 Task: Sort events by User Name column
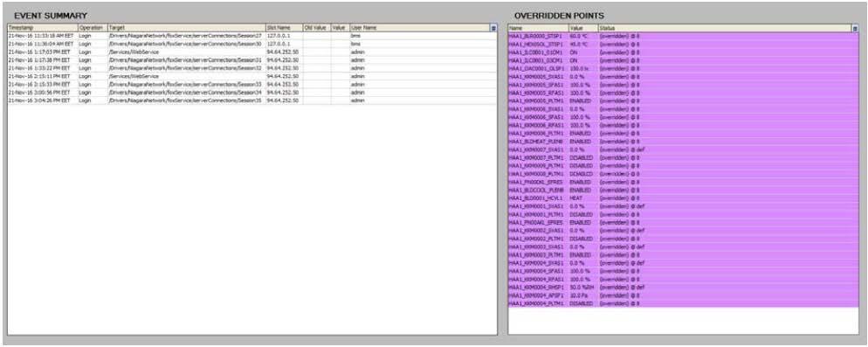420,27
